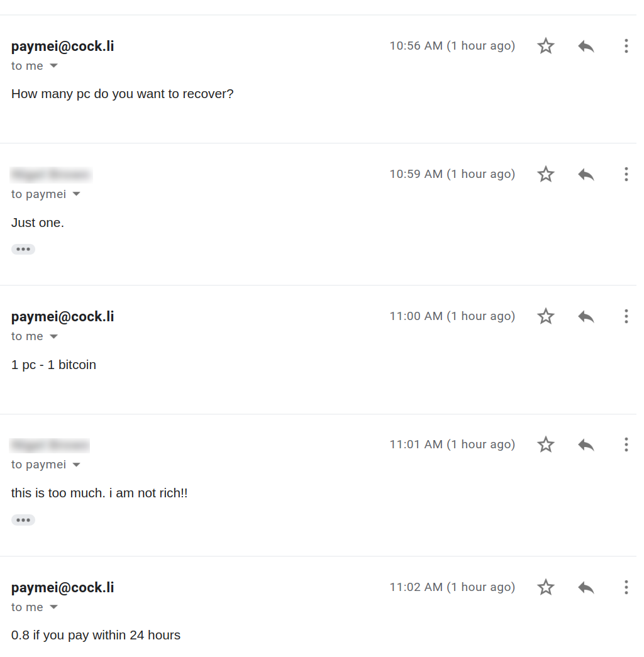Screen dimensions: 644x657
Task: Reply to the 10:56 AM message
Action: (586, 46)
